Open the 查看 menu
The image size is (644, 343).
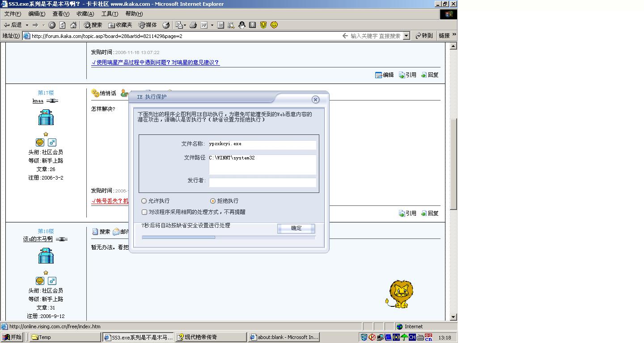point(61,14)
